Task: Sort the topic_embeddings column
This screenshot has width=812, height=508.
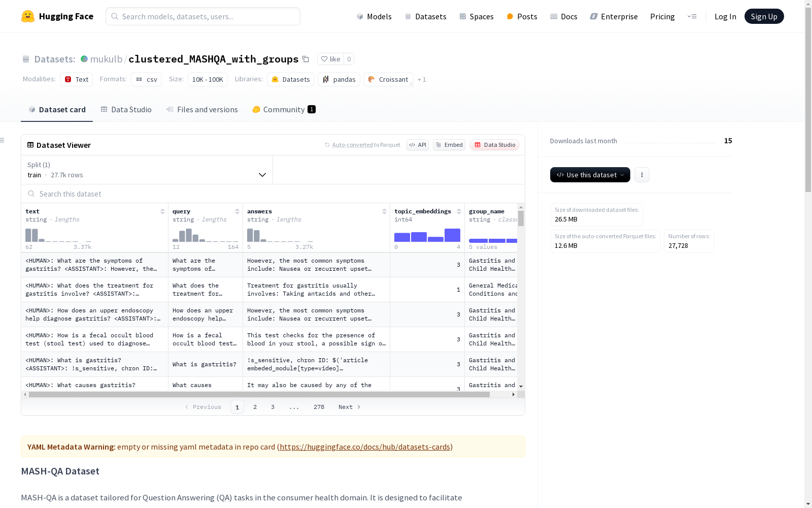Action: [459, 211]
